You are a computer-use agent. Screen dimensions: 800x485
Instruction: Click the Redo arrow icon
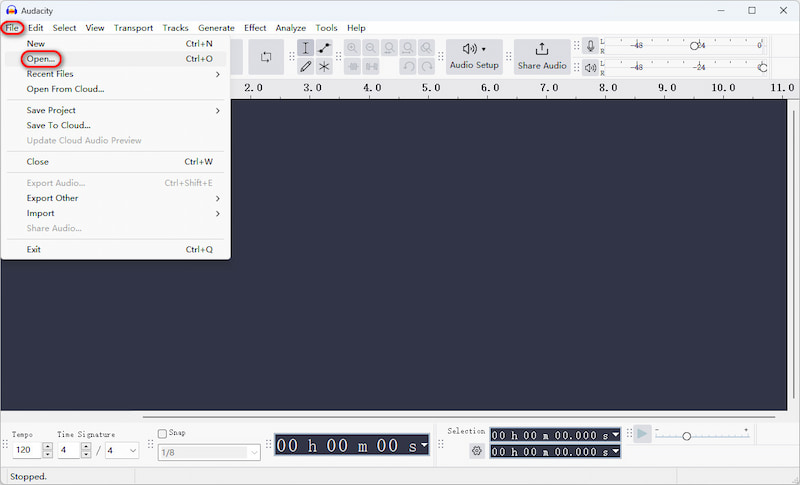(426, 66)
